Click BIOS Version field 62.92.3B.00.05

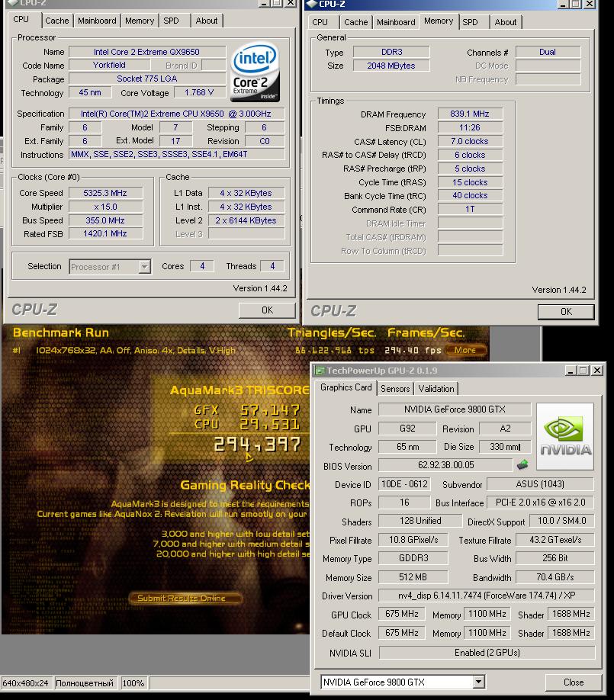click(445, 465)
